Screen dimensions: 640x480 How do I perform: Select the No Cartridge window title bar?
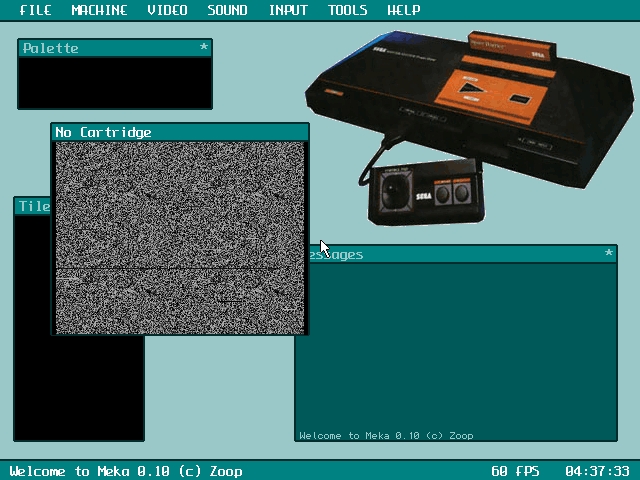coord(180,132)
